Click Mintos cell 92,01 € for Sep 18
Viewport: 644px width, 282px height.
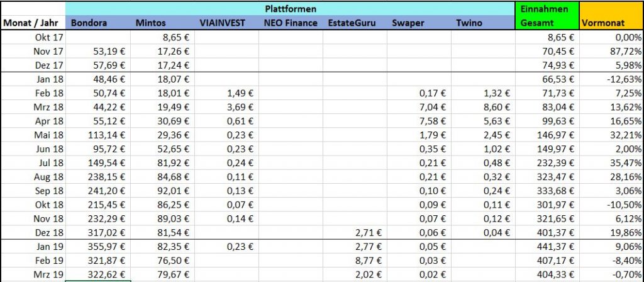(x=162, y=191)
